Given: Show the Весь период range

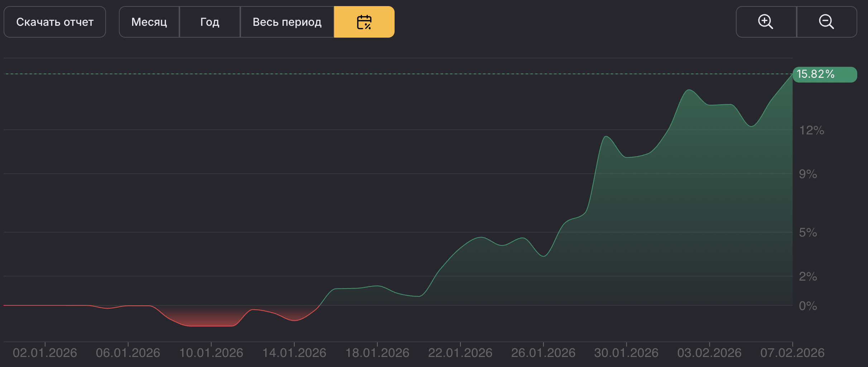Looking at the screenshot, I should coord(287,22).
